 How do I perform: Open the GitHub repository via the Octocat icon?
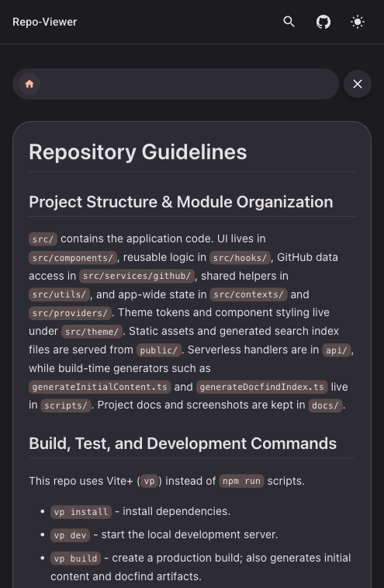point(323,22)
